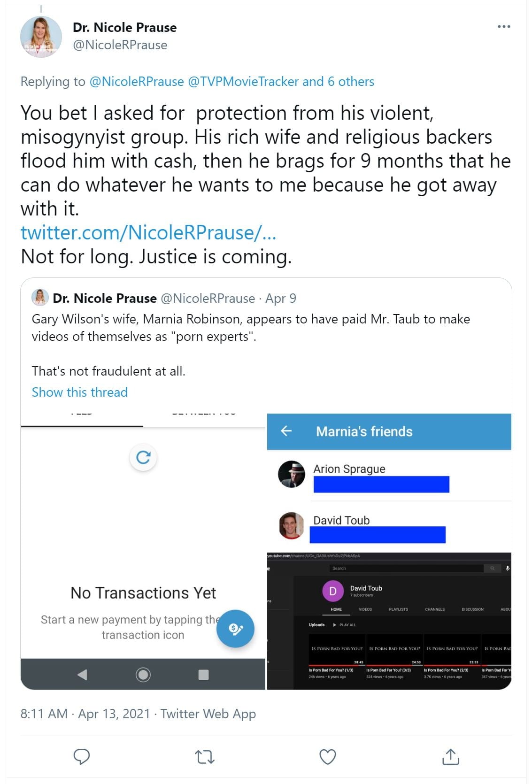
Task: Click the Android back triangle icon
Action: (82, 675)
